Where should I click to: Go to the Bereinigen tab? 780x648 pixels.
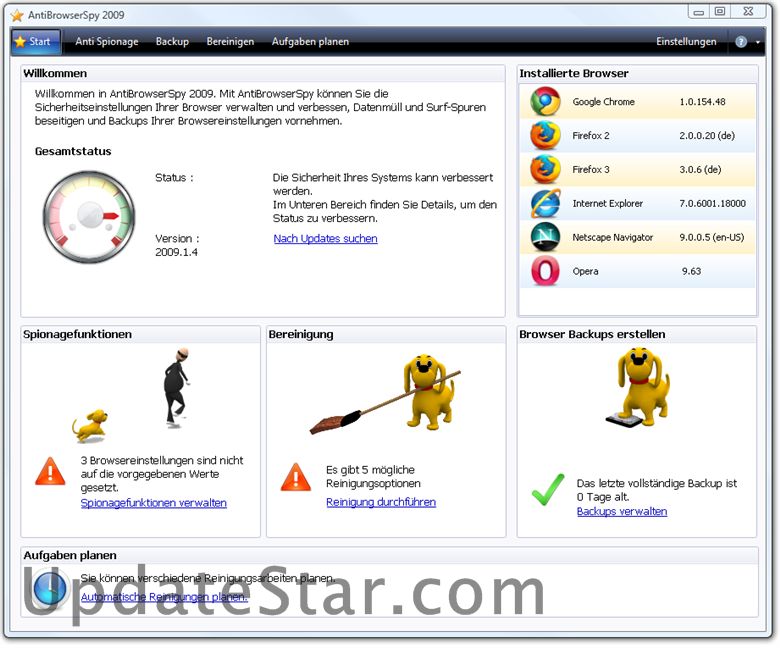pyautogui.click(x=230, y=42)
